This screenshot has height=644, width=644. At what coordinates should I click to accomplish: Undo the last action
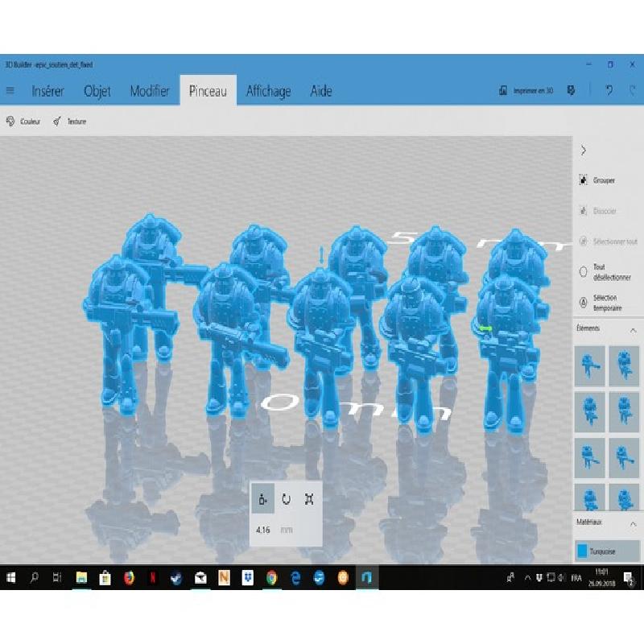pyautogui.click(x=609, y=90)
